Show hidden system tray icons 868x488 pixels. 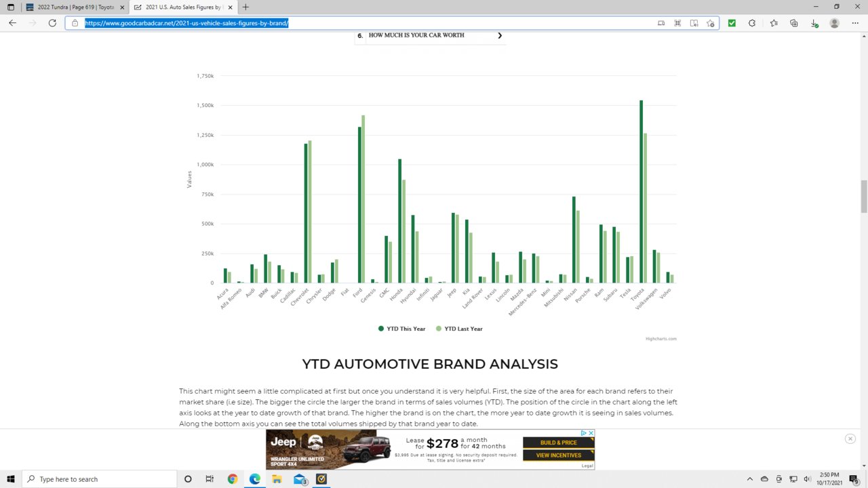[x=749, y=479]
